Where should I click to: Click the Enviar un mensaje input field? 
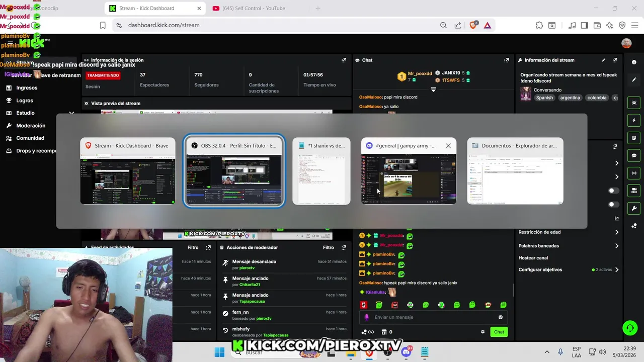click(x=434, y=317)
